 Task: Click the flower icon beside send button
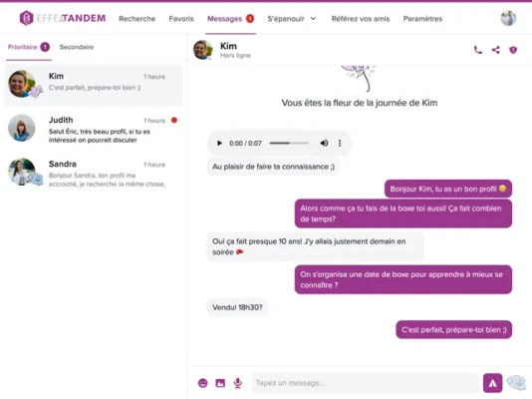[x=516, y=383]
